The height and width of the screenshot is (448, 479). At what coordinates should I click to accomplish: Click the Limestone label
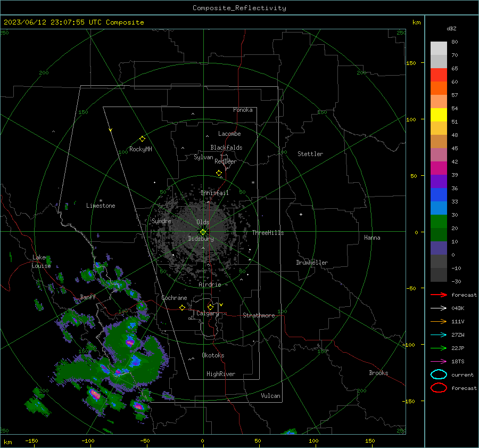[x=101, y=206]
